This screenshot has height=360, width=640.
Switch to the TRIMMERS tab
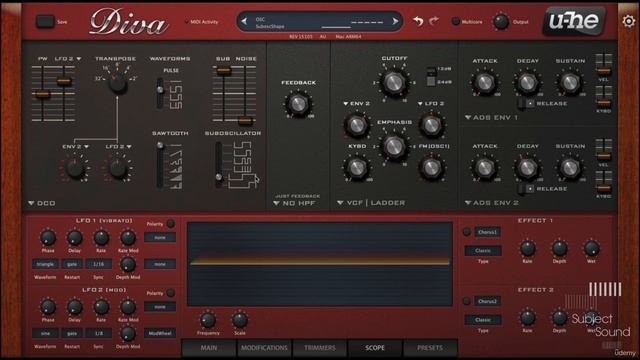(320, 348)
